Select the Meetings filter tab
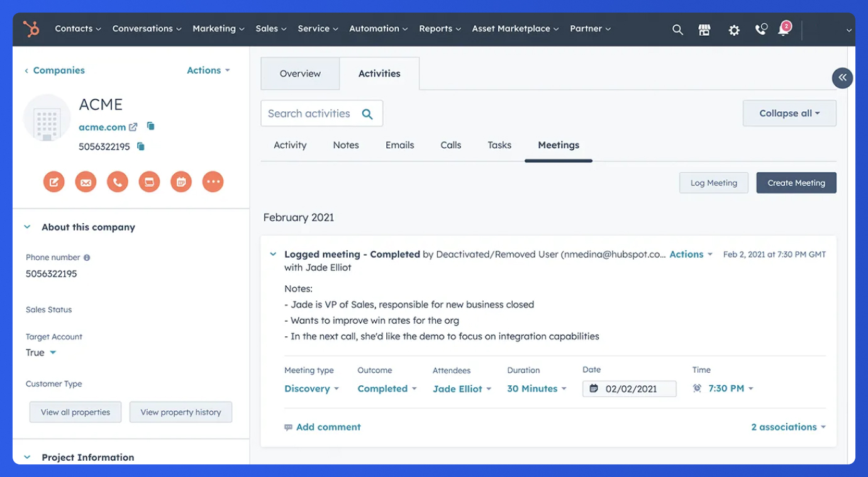Screen dimensions: 868x477 [559, 145]
